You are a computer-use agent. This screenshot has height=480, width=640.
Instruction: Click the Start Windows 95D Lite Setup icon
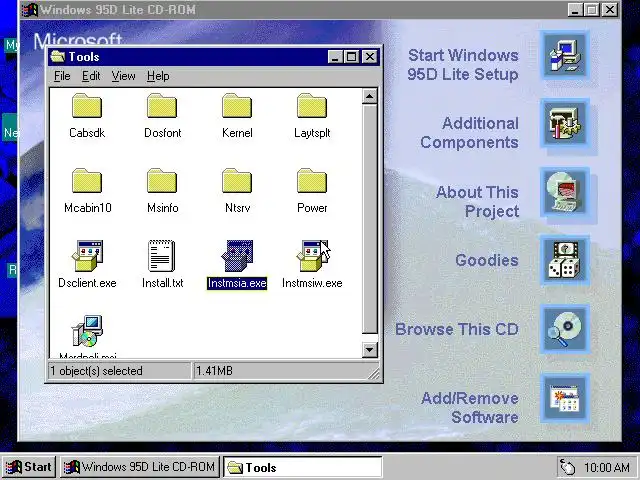(x=565, y=55)
